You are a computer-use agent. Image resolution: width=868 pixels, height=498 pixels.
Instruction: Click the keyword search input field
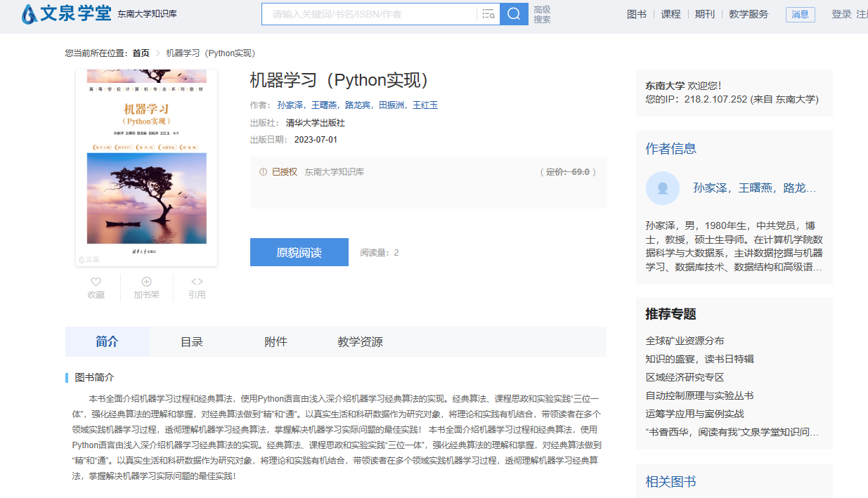[x=371, y=14]
